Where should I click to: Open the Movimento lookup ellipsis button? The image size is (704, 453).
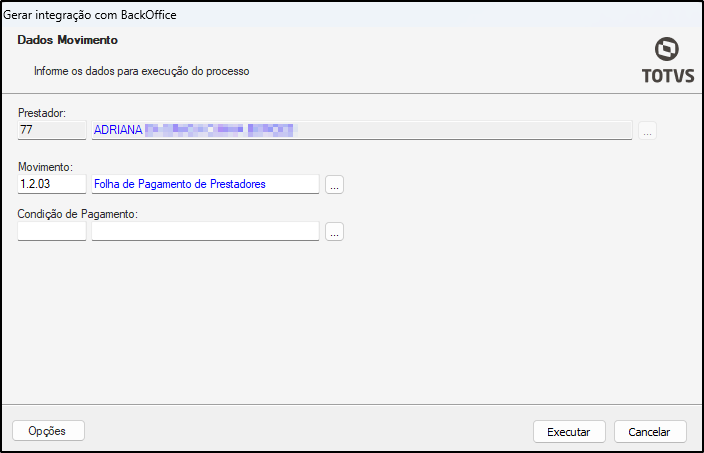(x=334, y=184)
